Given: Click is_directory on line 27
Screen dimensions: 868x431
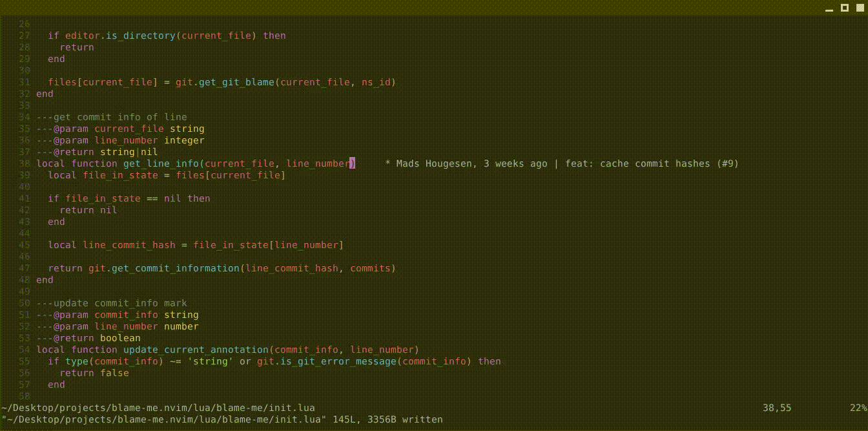Looking at the screenshot, I should pyautogui.click(x=140, y=36).
